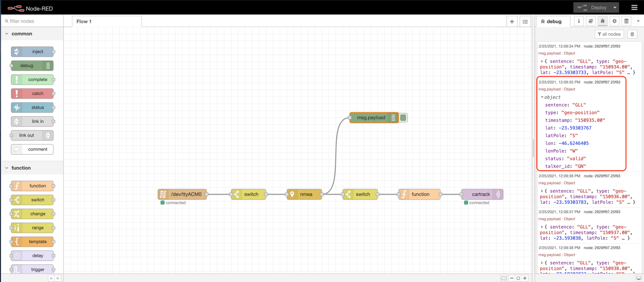
Task: Select the template node in palette
Action: [32, 241]
